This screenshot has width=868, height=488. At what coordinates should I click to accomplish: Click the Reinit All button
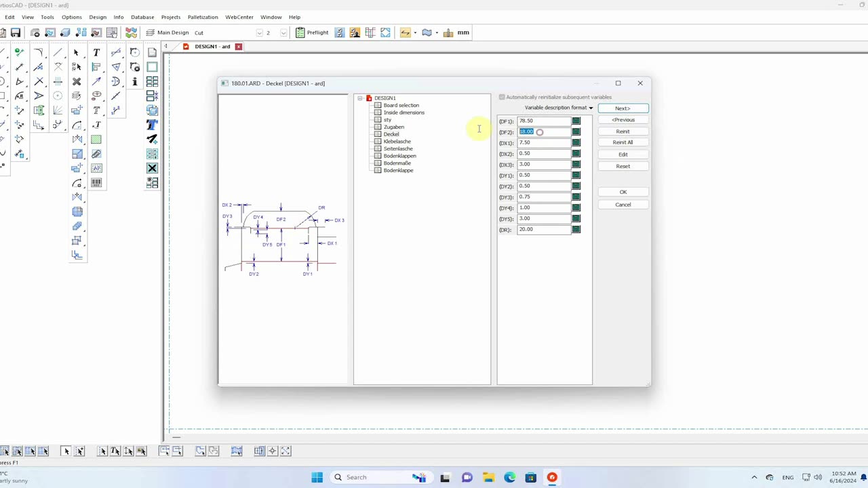(623, 142)
